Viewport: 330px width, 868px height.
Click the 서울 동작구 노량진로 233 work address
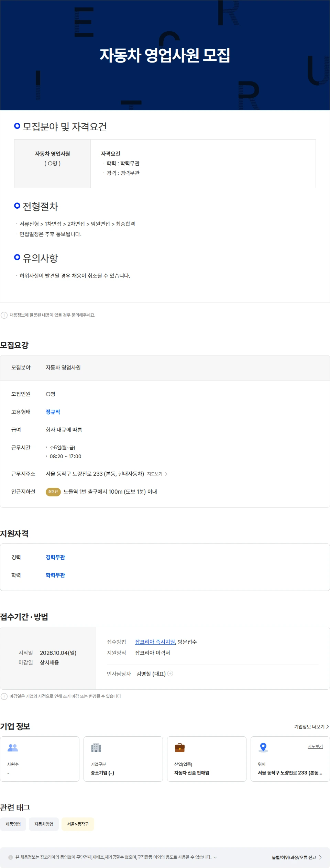tap(95, 474)
